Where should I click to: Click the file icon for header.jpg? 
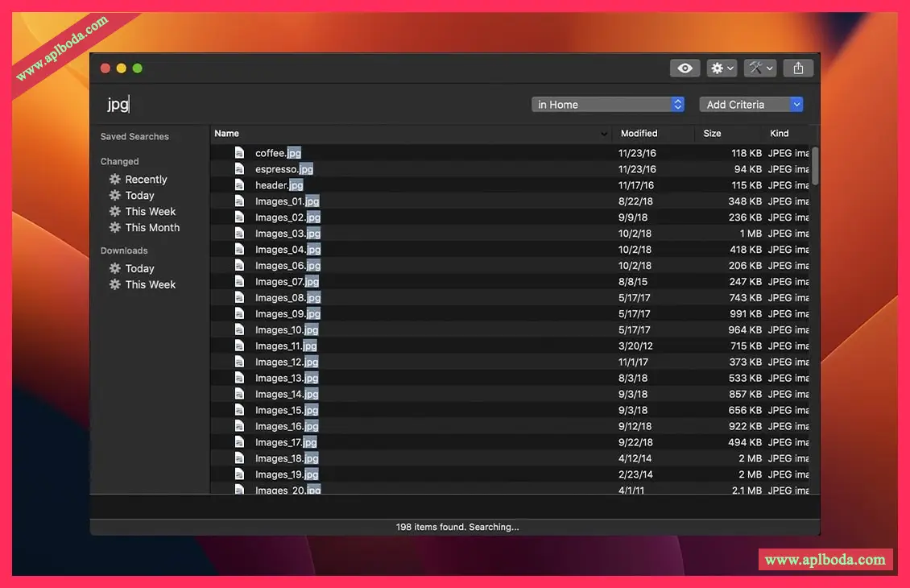pos(239,185)
